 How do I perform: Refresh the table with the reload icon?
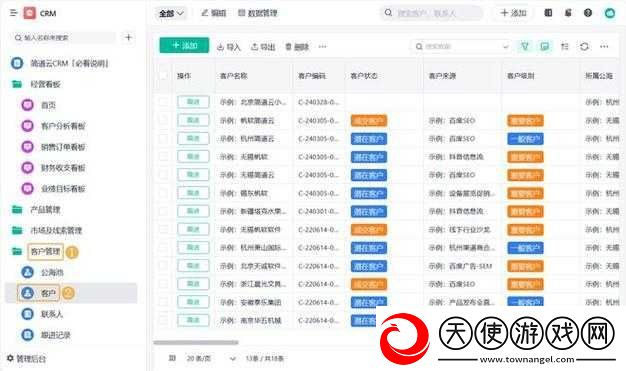click(584, 46)
